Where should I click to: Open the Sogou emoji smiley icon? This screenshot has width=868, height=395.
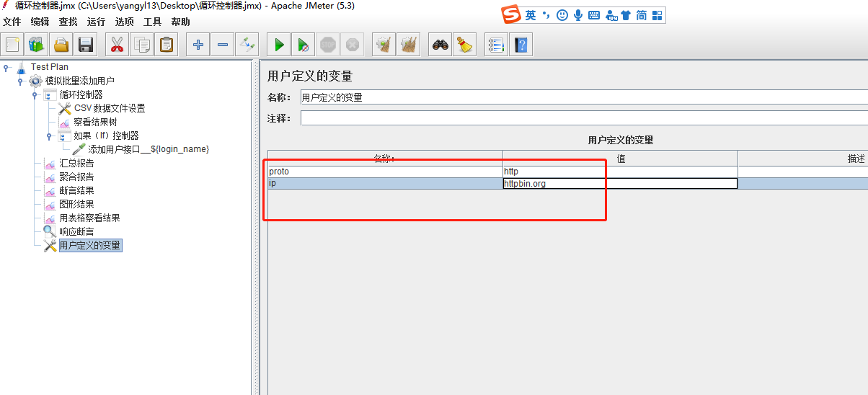(x=562, y=15)
